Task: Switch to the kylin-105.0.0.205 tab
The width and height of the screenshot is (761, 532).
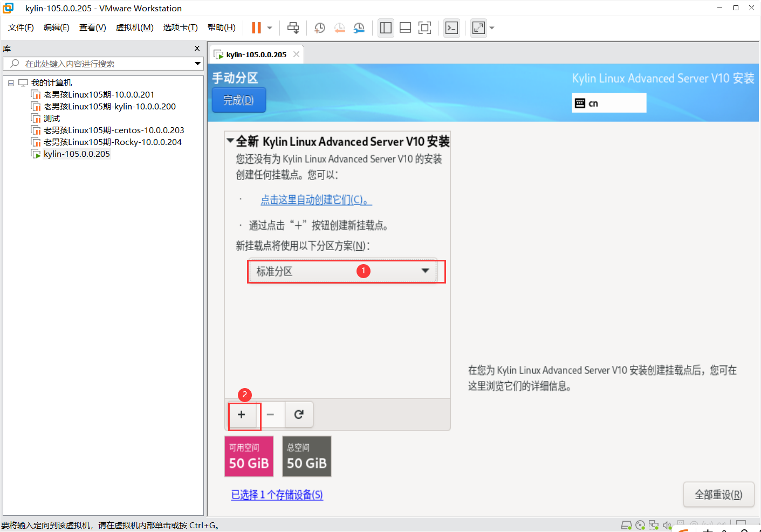Action: (256, 54)
